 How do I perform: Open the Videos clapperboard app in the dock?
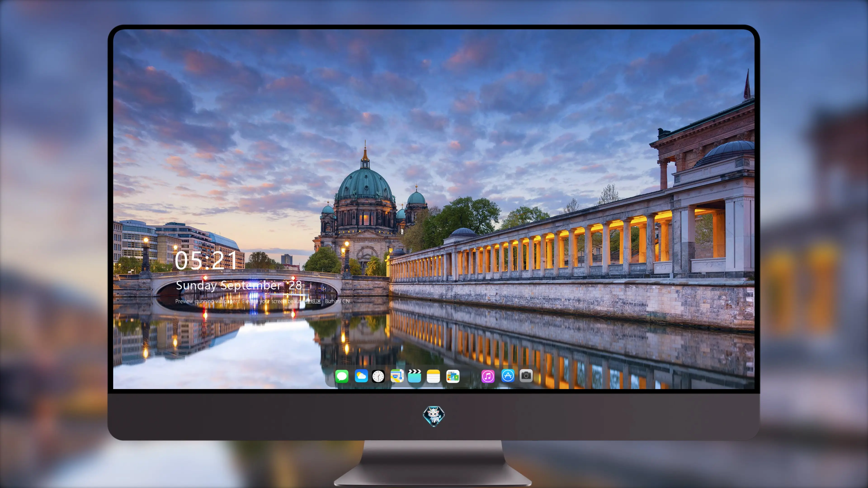415,376
